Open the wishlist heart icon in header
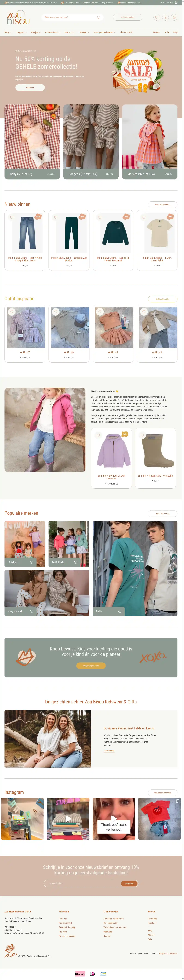 (157, 17)
